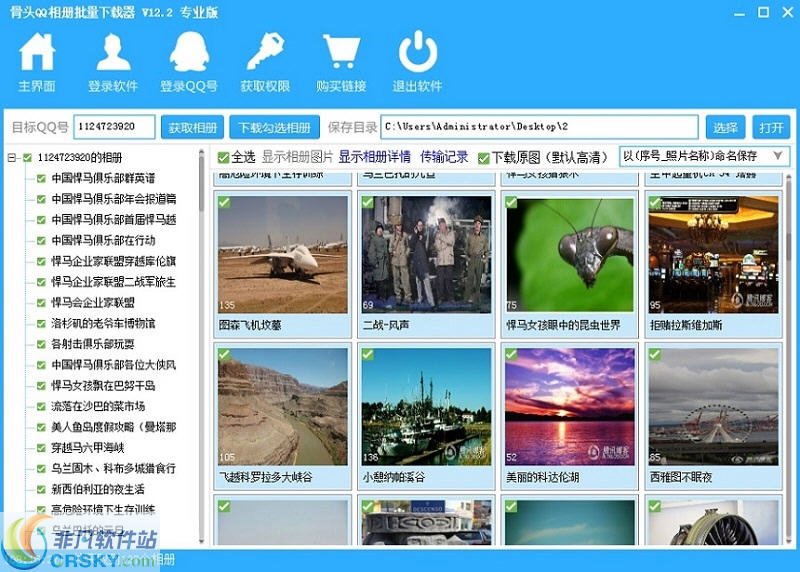800x572 pixels.
Task: Click the 下载勾选相册 button
Action: [x=274, y=127]
